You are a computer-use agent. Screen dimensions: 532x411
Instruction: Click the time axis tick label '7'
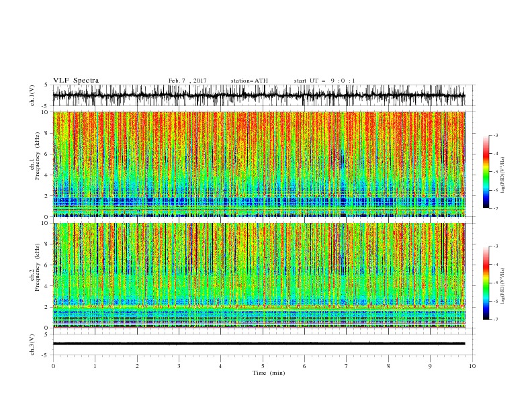(347, 366)
